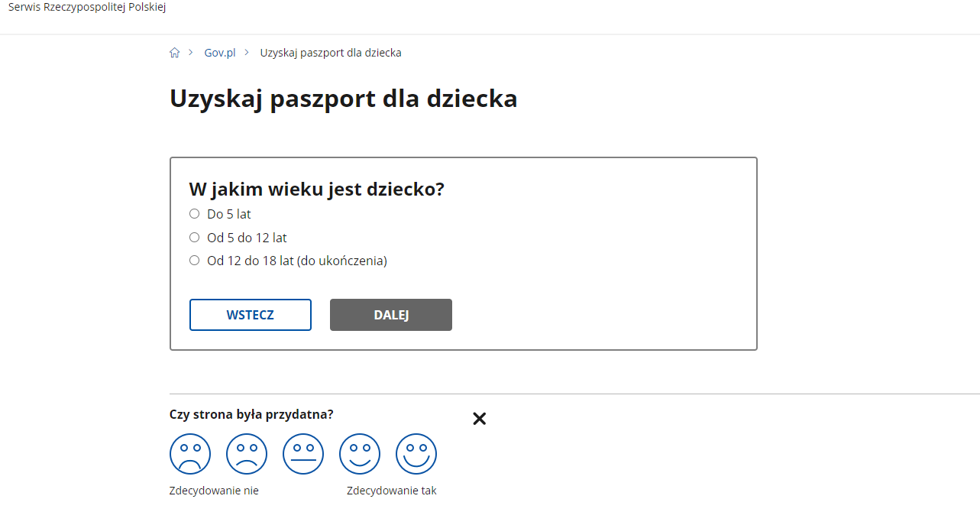Pick 'Od 12 do 18 lat' option
The width and height of the screenshot is (980, 512).
(194, 261)
